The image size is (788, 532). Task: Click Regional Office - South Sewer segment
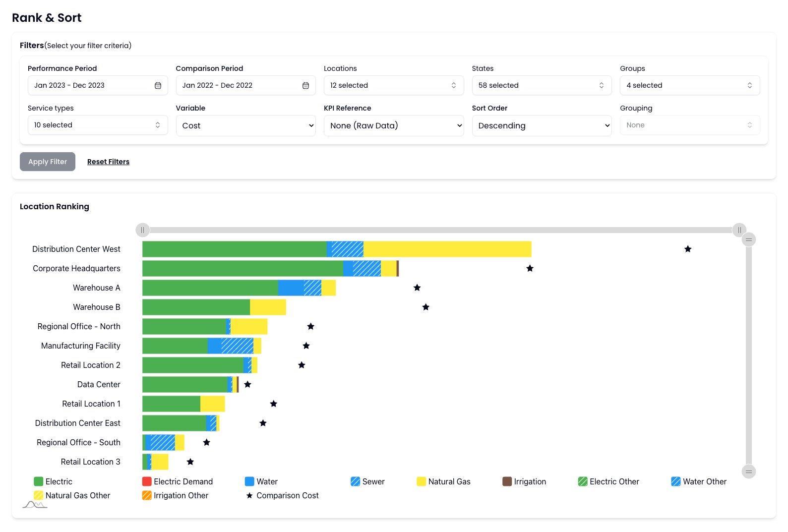[x=163, y=442]
